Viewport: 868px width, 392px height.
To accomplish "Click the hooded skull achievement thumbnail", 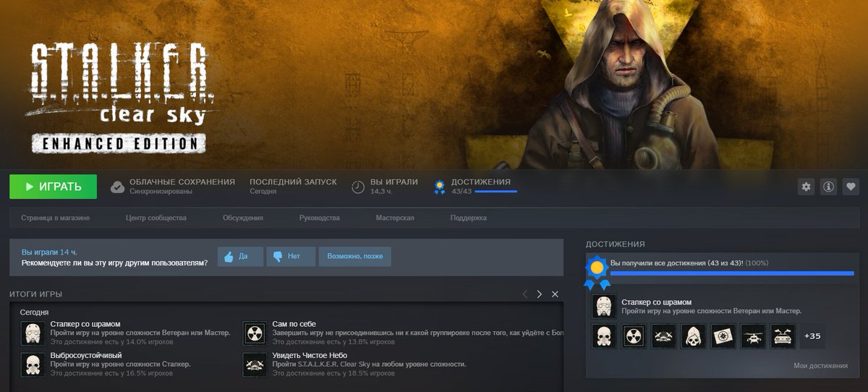I will click(693, 336).
